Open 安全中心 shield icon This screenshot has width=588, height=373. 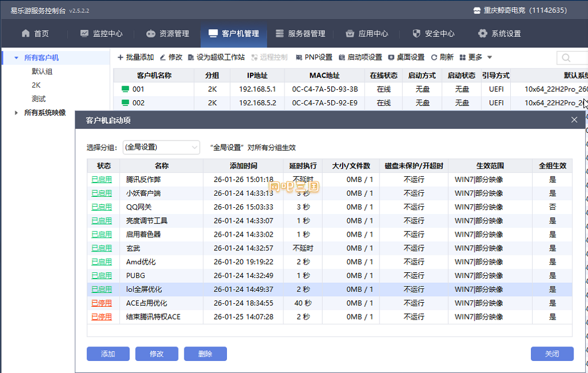tap(416, 33)
